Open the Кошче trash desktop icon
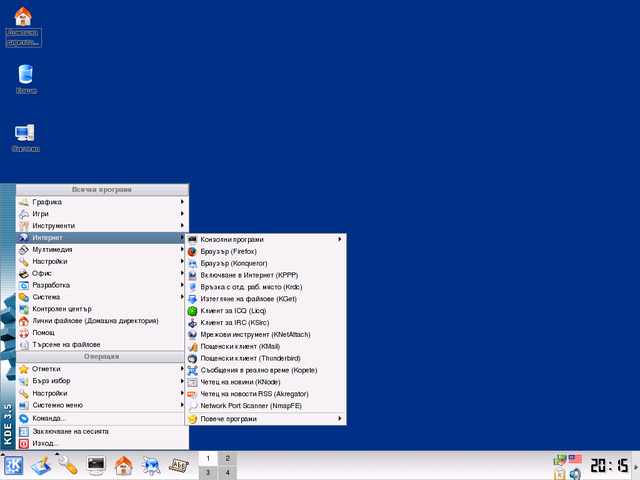The height and width of the screenshot is (480, 640). (x=26, y=79)
